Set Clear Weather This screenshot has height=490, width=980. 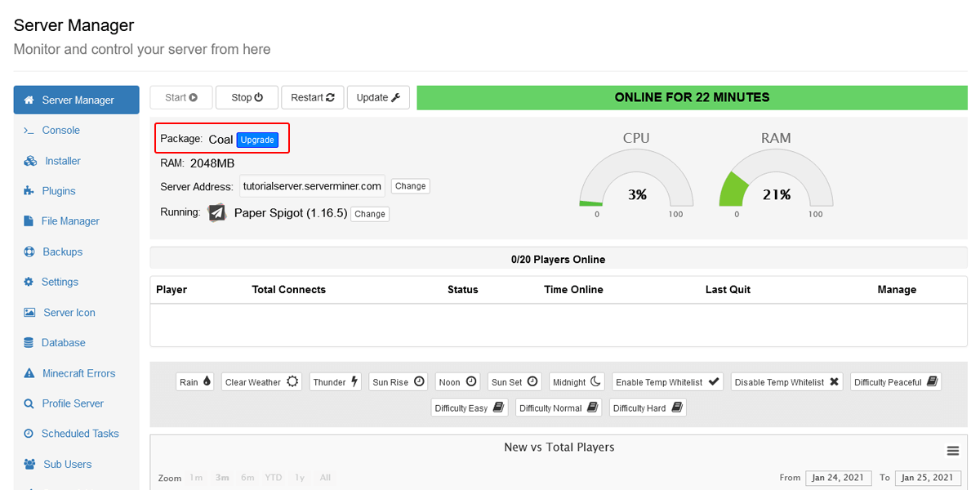(262, 381)
